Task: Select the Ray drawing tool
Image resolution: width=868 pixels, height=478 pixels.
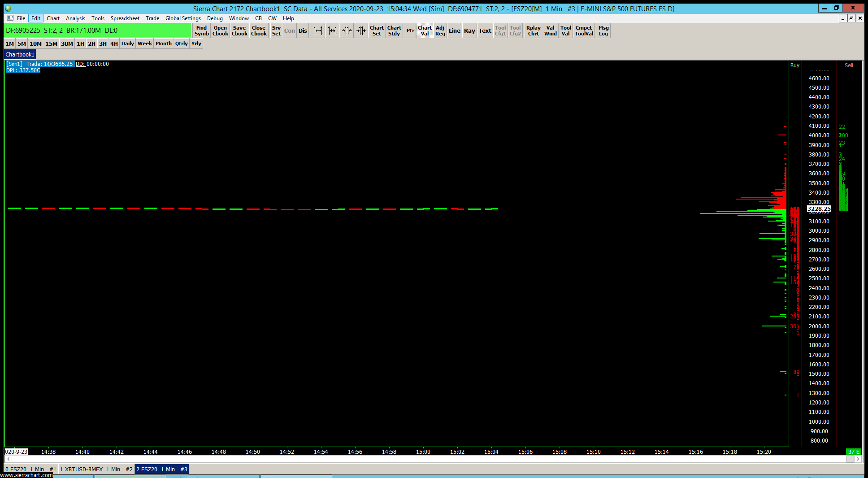Action: (x=469, y=30)
